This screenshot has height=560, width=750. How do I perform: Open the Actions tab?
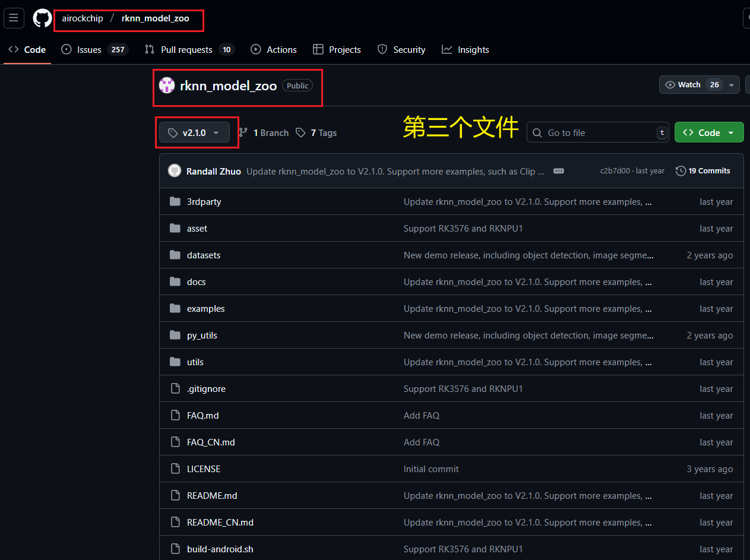click(x=274, y=50)
